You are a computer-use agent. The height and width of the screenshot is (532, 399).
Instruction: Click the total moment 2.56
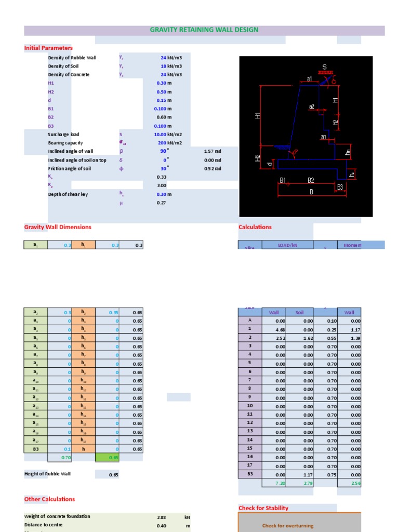350,483
